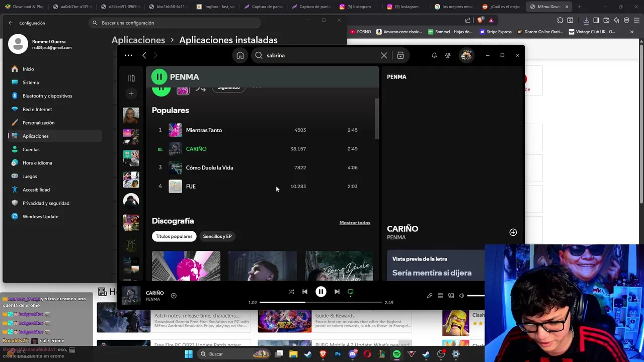The height and width of the screenshot is (362, 644).
Task: Open Spotify notifications bell
Action: pyautogui.click(x=434, y=55)
